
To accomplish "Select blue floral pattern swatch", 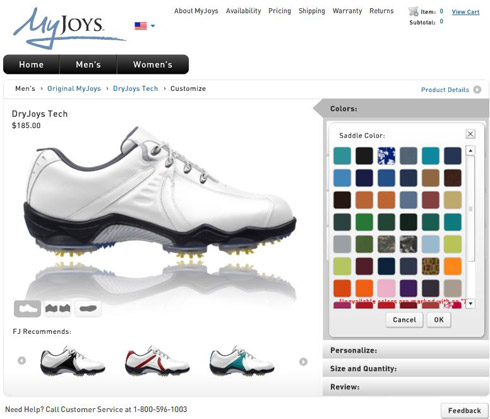I will (x=386, y=156).
